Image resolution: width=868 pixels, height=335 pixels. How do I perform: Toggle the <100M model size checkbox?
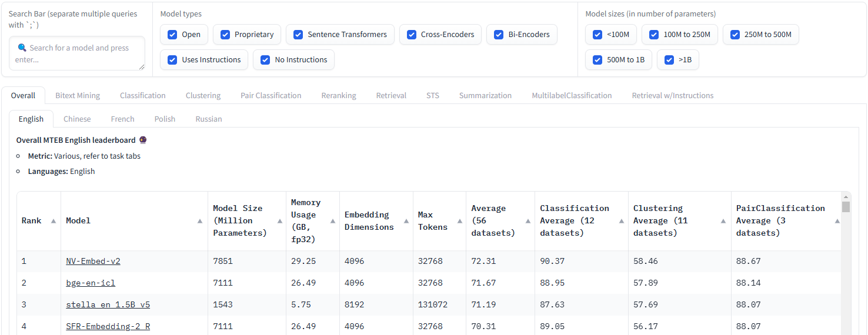click(597, 35)
